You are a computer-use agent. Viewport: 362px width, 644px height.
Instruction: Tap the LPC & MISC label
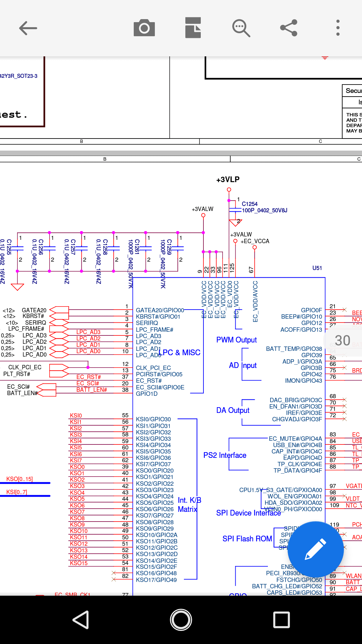coord(181,353)
